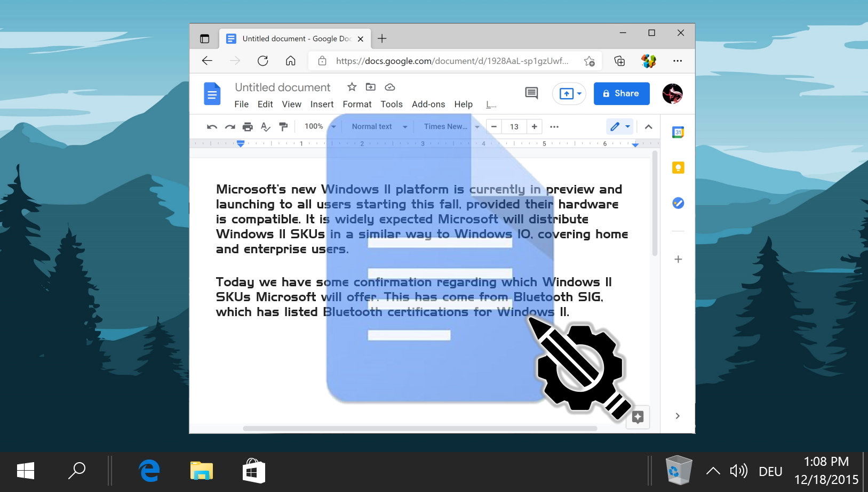Open the View menu
Viewport: 868px width, 492px height.
[x=292, y=104]
